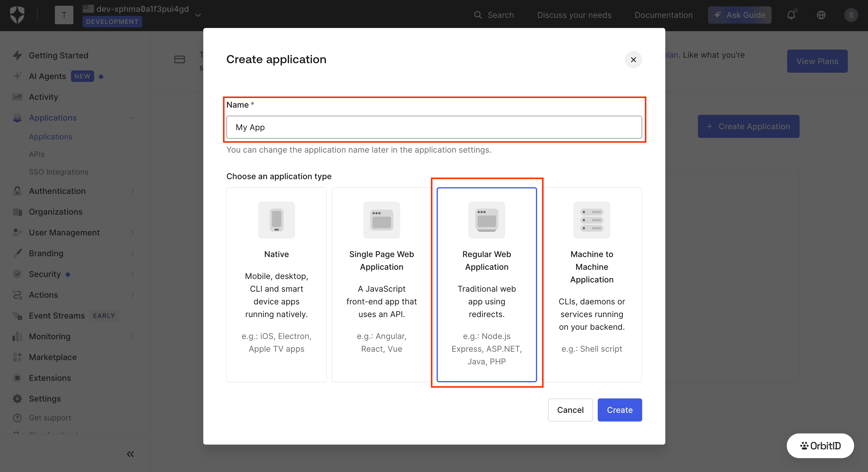Close the Create application dialog
This screenshot has height=472, width=868.
click(633, 60)
